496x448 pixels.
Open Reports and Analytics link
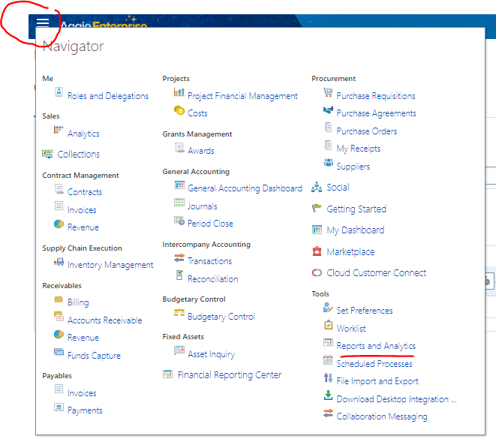click(x=375, y=346)
